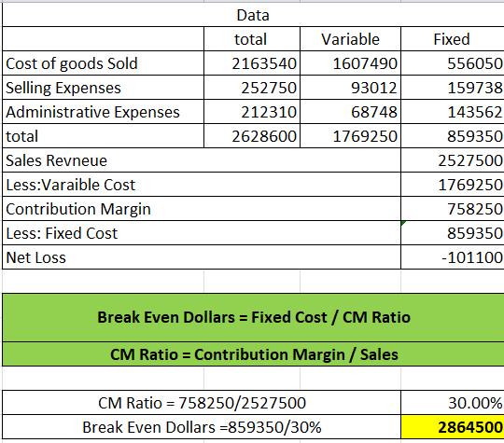The height and width of the screenshot is (443, 504).
Task: Select cell with value 2163540
Action: tap(252, 63)
